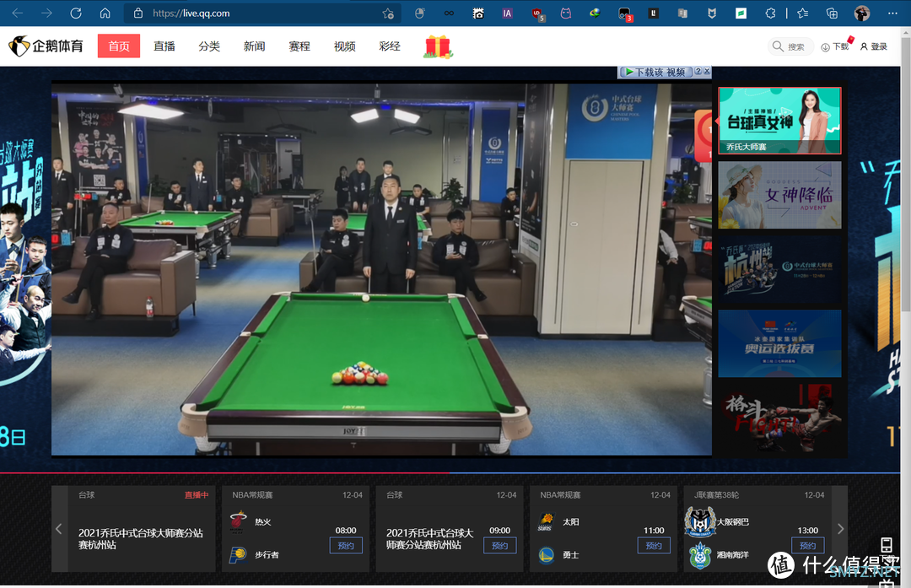Select the 杭州站 中式台球大师赛 thumbnail
Viewport: 911px width, 588px height.
pyautogui.click(x=779, y=269)
